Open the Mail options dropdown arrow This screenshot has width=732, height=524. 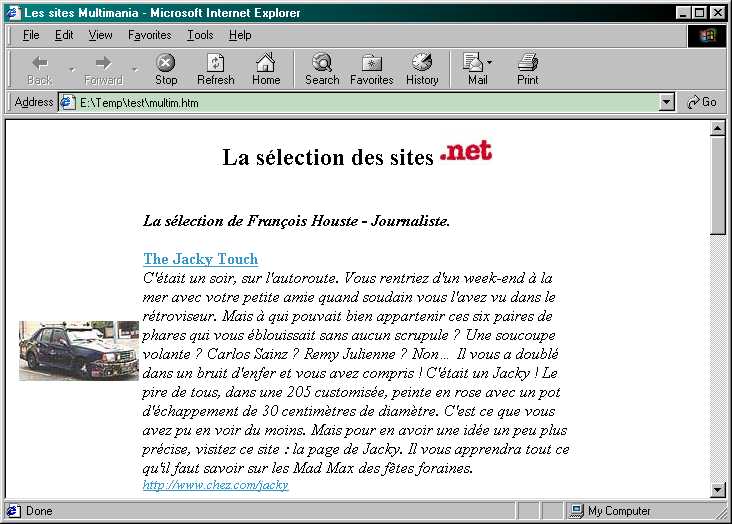click(x=489, y=62)
